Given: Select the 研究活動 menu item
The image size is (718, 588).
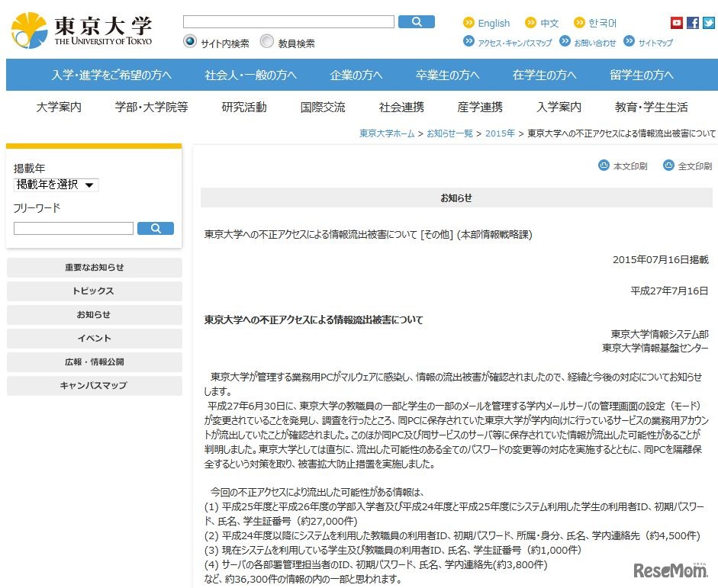Looking at the screenshot, I should pyautogui.click(x=245, y=108).
